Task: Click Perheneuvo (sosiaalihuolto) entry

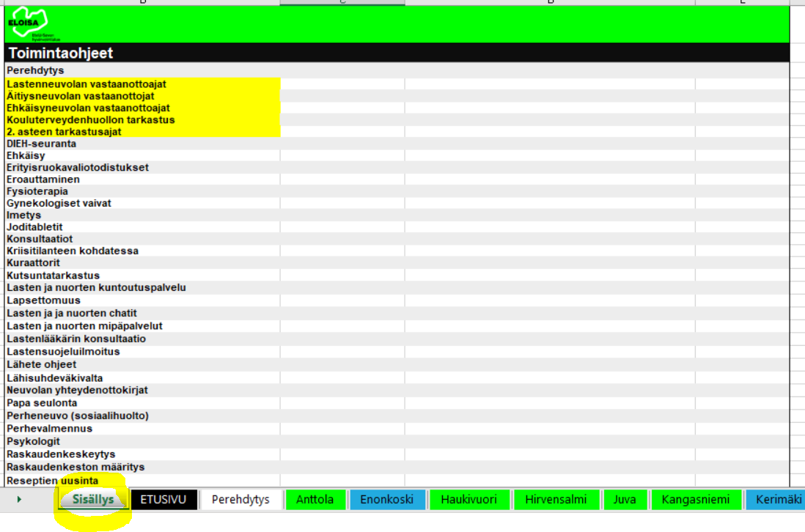Action: tap(78, 415)
